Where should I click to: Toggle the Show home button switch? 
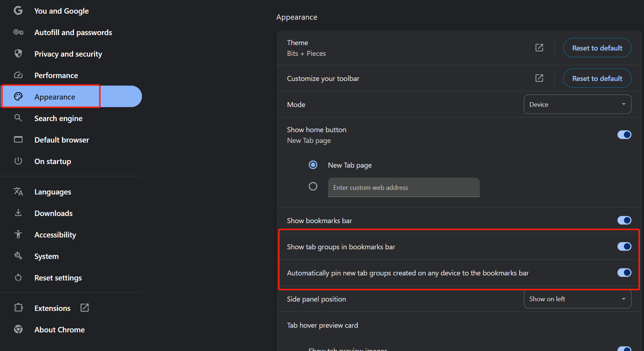624,135
